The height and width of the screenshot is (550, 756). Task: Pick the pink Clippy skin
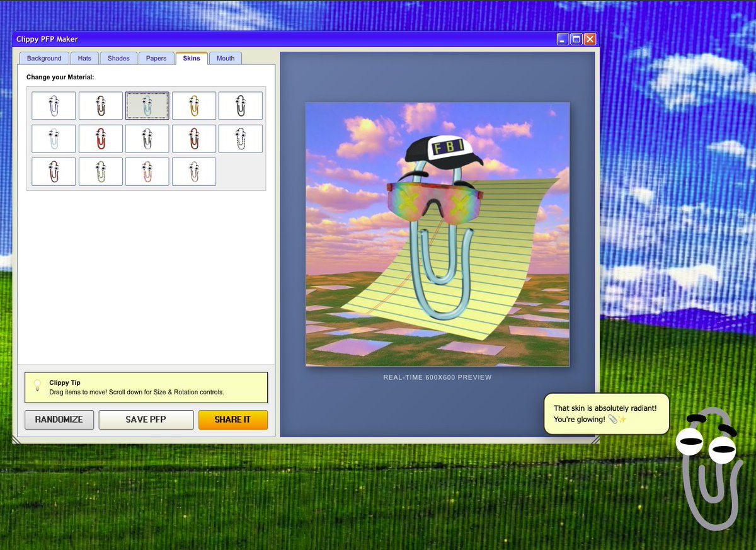pos(147,171)
